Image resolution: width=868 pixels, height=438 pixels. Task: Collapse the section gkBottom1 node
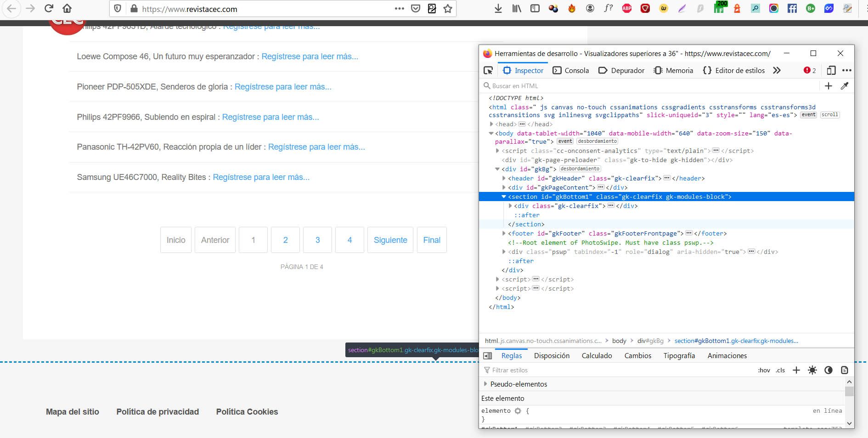(x=504, y=197)
